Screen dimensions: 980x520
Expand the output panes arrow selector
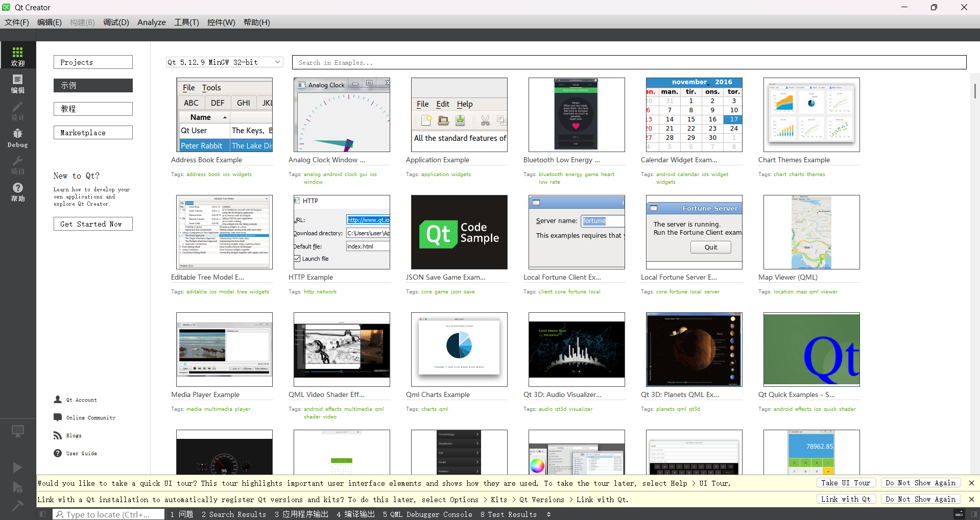coord(548,514)
